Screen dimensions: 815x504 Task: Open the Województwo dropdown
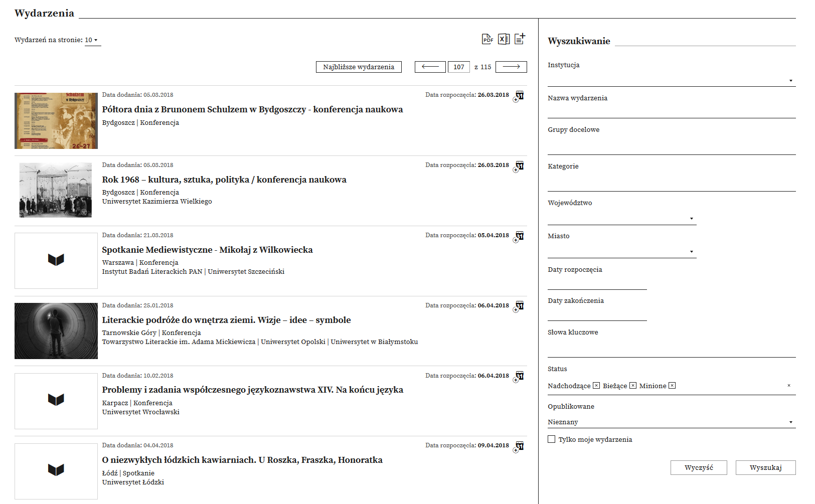pyautogui.click(x=621, y=219)
